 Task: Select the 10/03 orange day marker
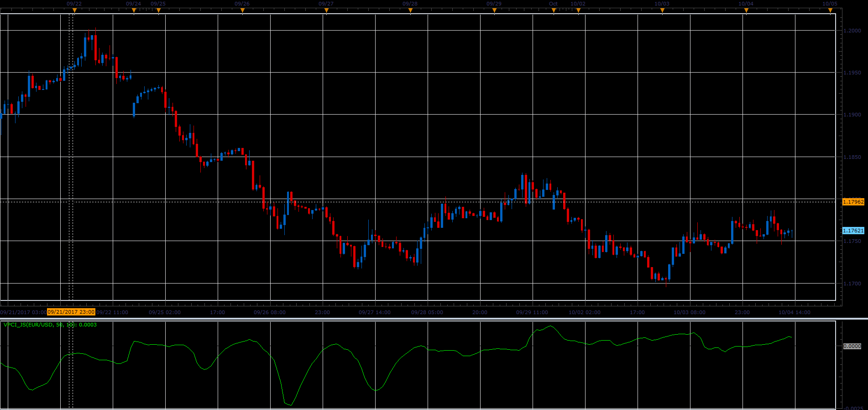662,11
